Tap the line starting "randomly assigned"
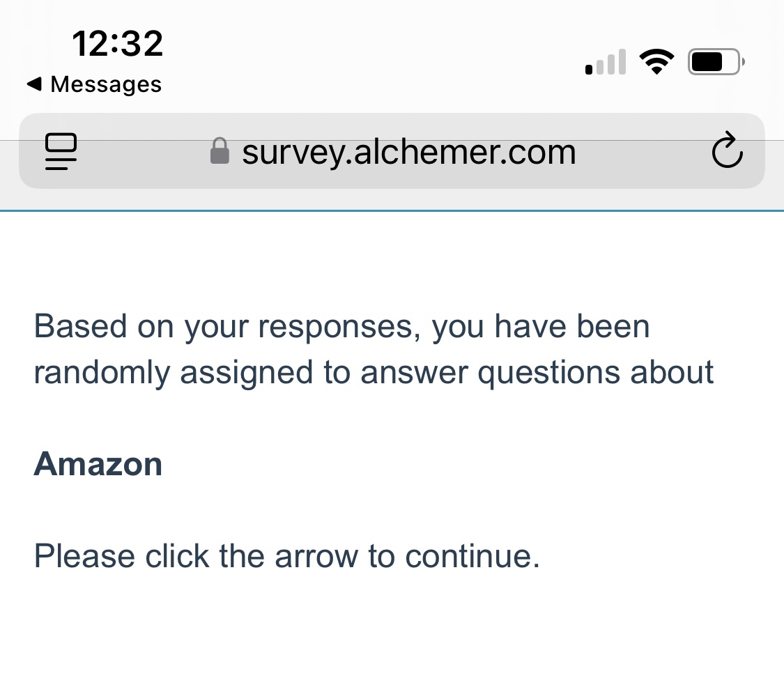This screenshot has width=784, height=678. tap(374, 372)
